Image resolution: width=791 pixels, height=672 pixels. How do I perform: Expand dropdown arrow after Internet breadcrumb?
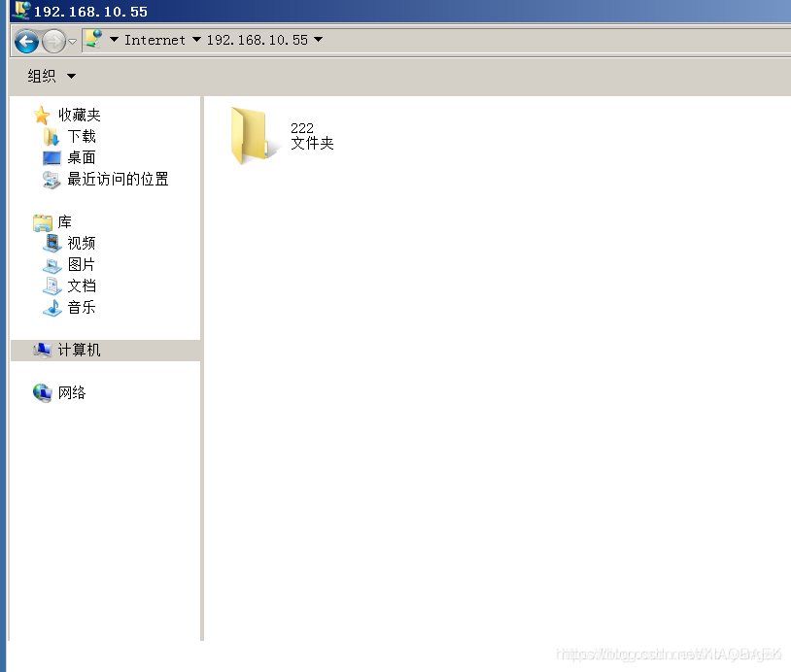coord(196,39)
